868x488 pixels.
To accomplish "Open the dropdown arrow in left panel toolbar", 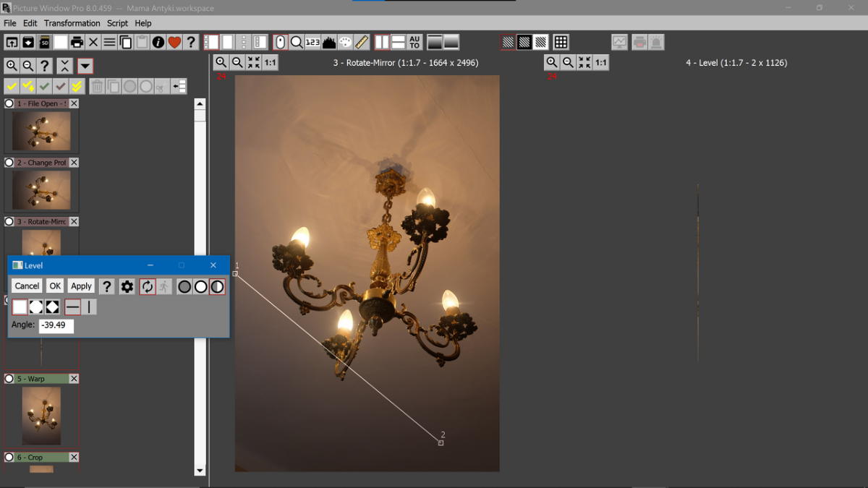I will pos(85,66).
